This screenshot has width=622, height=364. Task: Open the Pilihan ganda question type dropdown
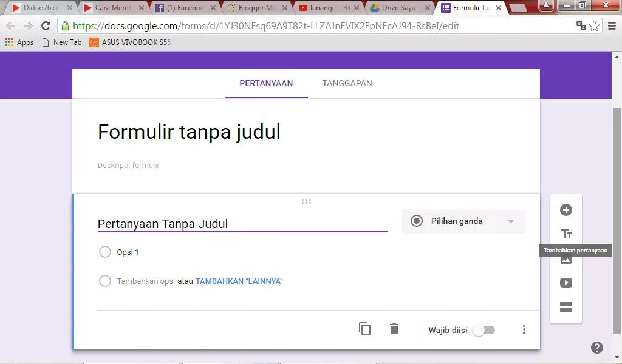click(463, 221)
